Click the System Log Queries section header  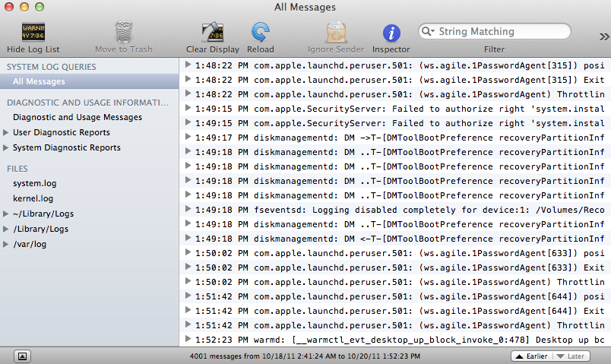[x=51, y=67]
